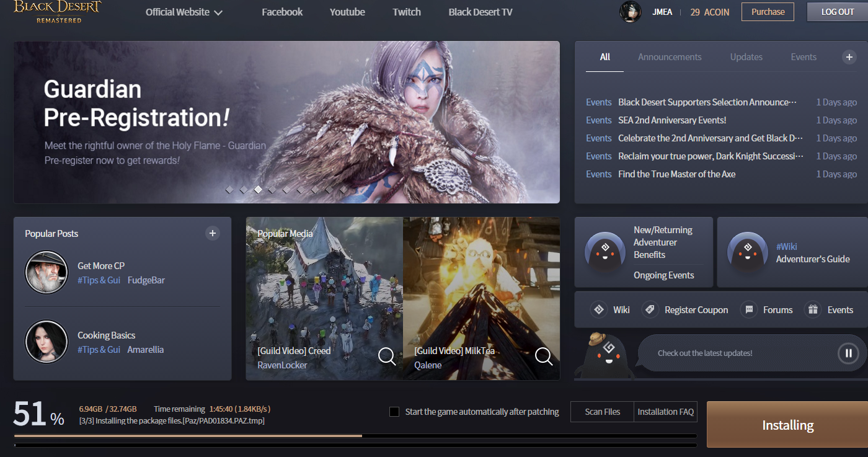Viewport: 868px width, 457px height.
Task: Click the JMEA profile avatar
Action: pyautogui.click(x=631, y=12)
